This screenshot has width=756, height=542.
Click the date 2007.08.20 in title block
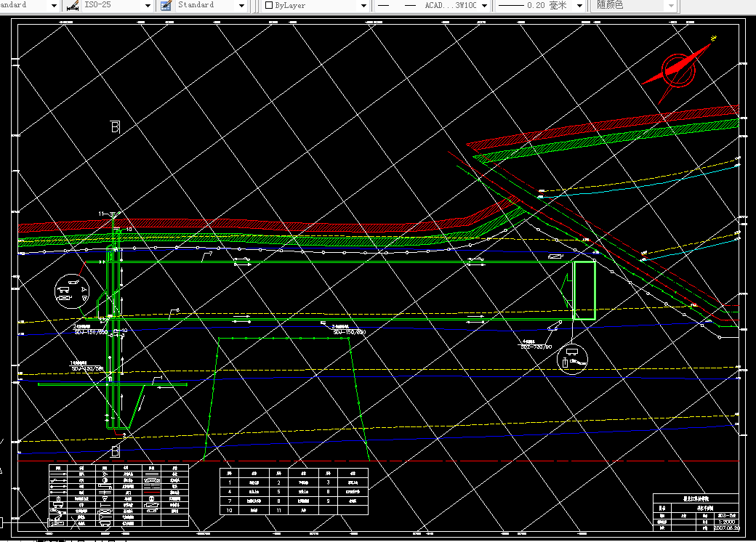tap(726, 528)
